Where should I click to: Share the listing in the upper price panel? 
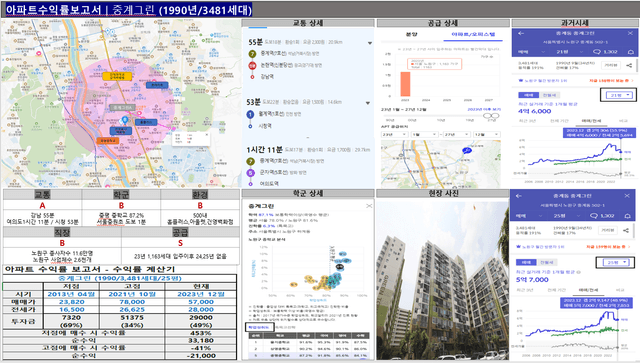coord(629,65)
